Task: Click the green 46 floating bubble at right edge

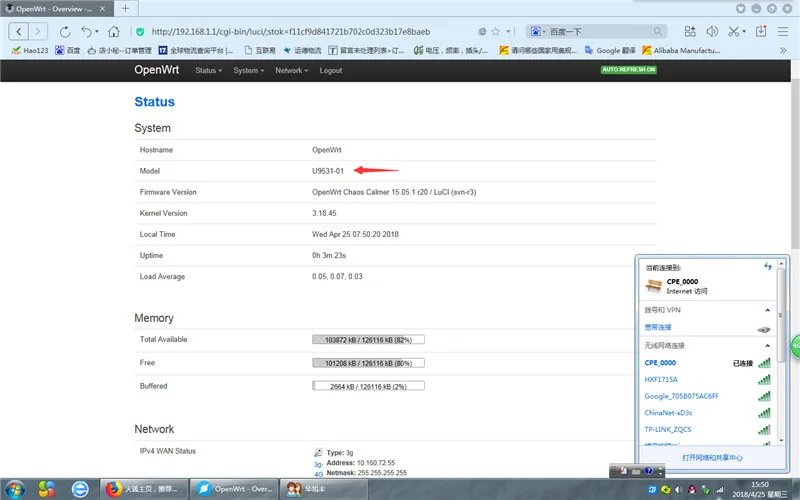Action: point(795,346)
